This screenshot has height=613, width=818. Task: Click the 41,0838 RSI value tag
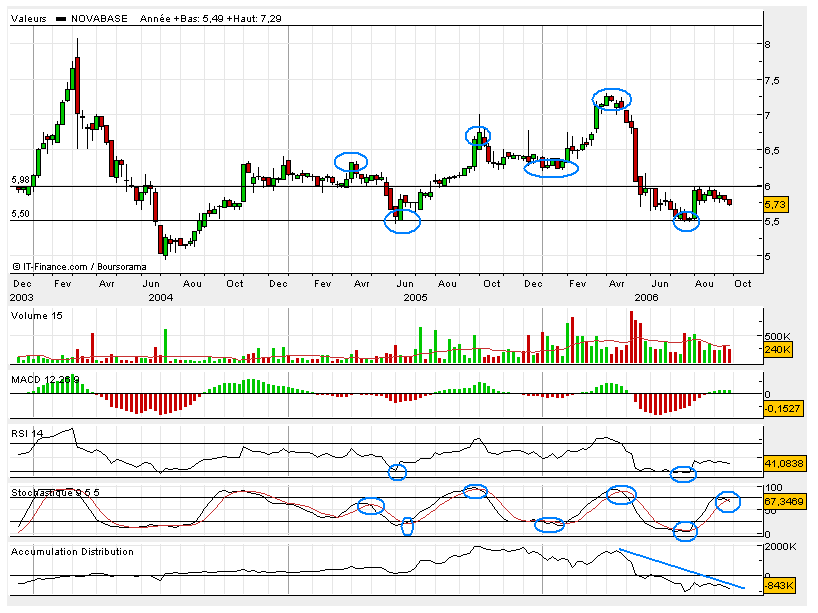[781, 464]
